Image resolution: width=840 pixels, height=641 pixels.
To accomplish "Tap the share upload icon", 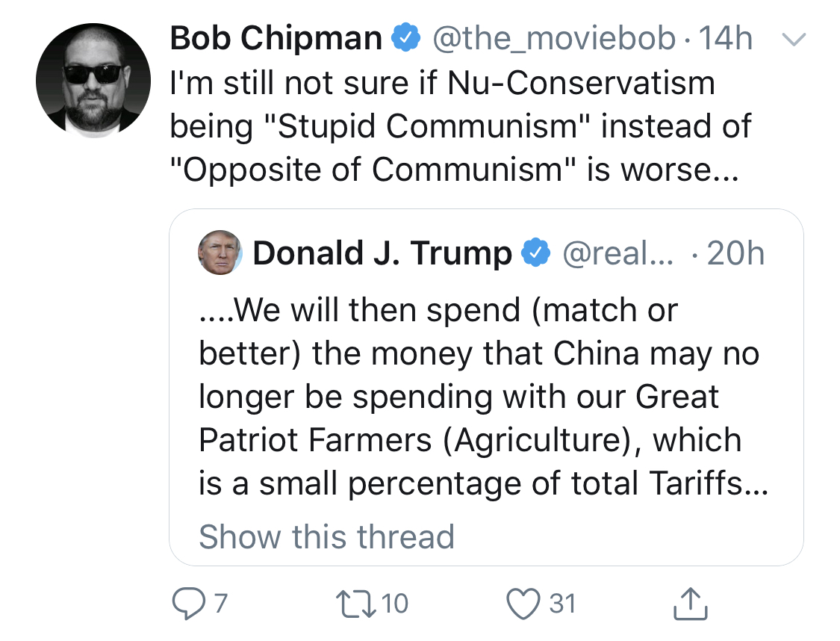I will click(x=690, y=604).
